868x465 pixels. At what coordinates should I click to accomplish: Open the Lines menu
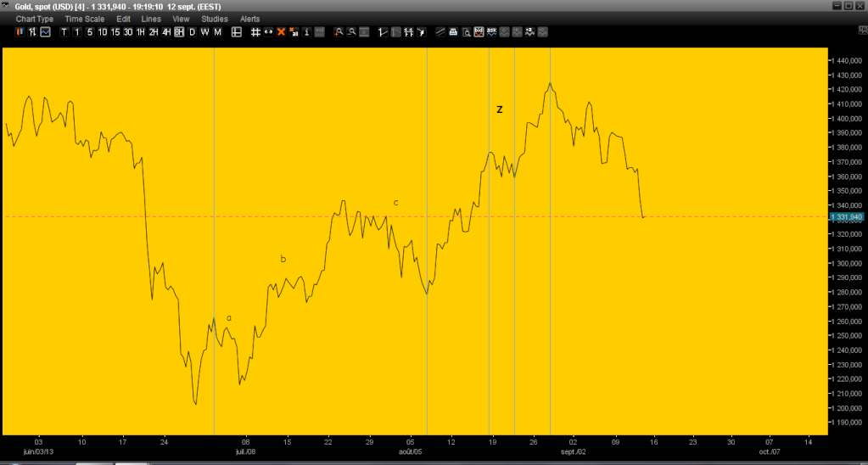coord(151,19)
